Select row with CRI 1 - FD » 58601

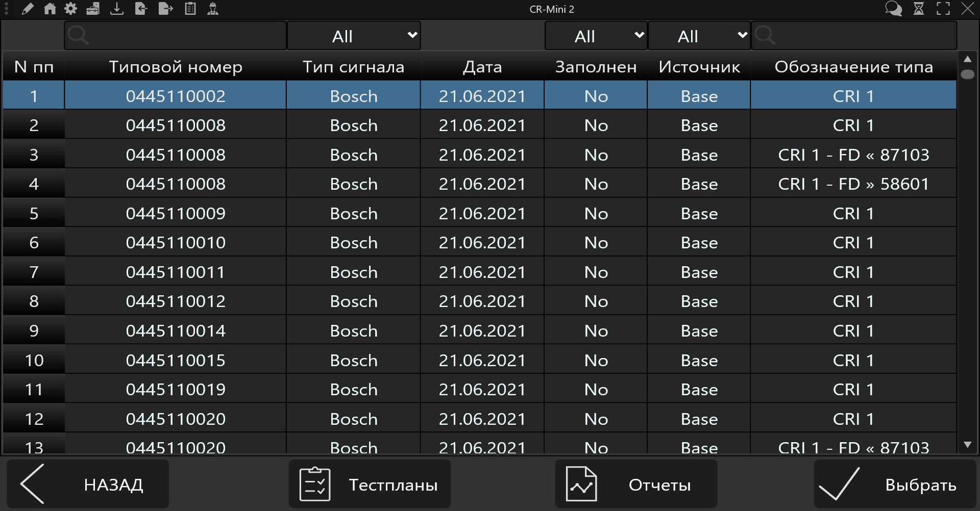pyautogui.click(x=854, y=184)
